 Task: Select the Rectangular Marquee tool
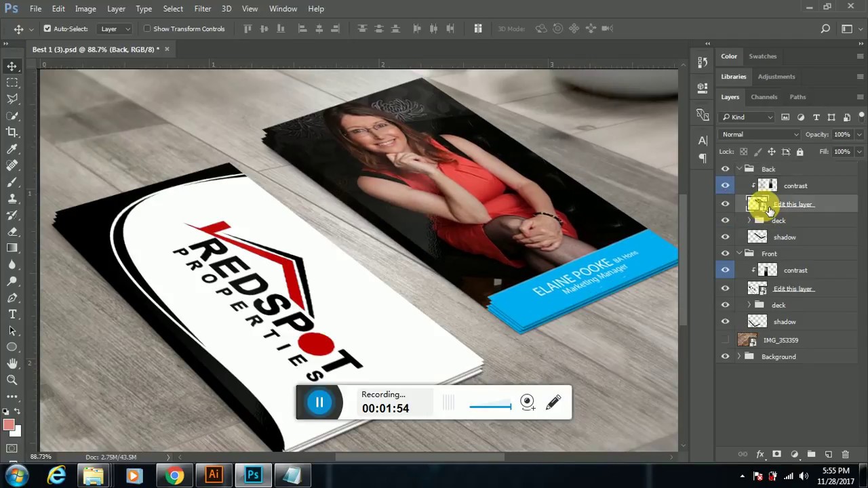point(12,83)
